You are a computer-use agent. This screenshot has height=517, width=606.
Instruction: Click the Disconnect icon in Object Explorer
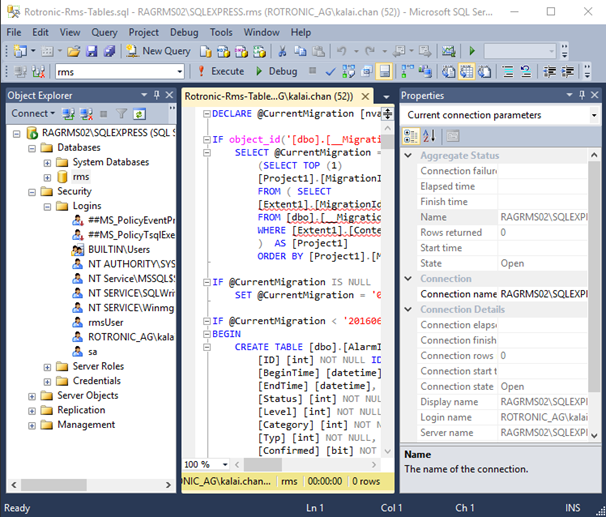[x=86, y=114]
